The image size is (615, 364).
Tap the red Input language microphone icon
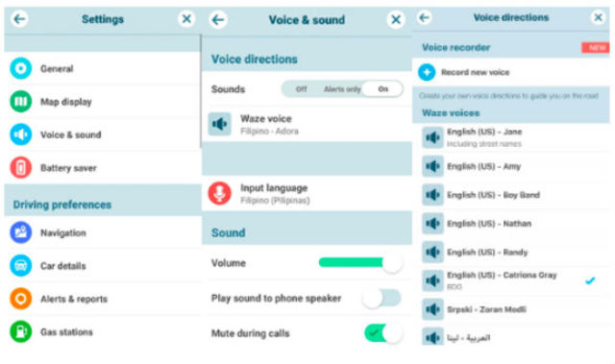[x=220, y=193]
